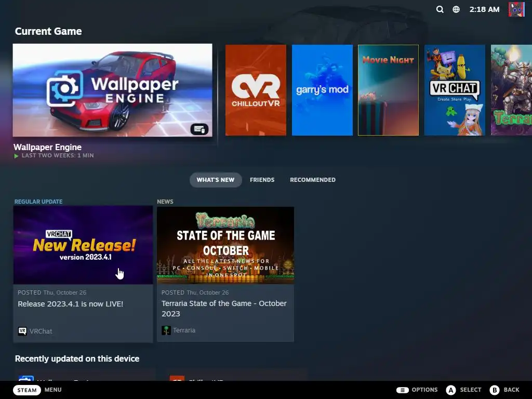
Task: Select the Terraria game tile
Action: pyautogui.click(x=511, y=90)
